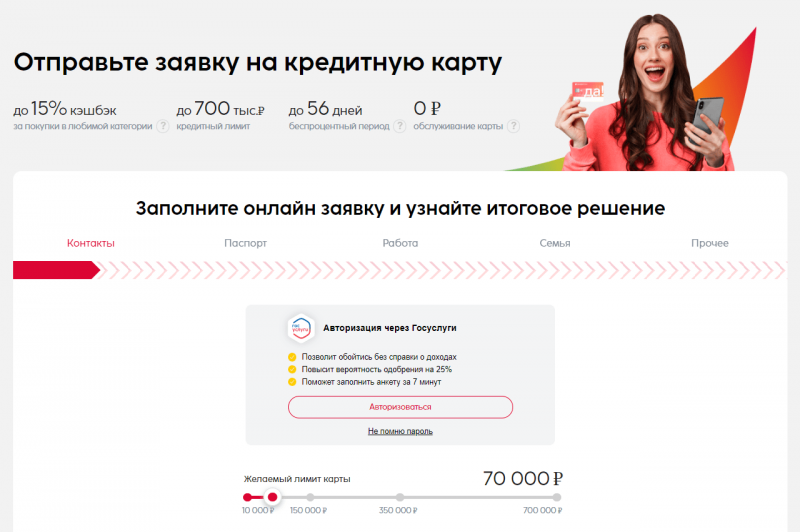
Task: Click the help icon next to cashback category
Action: 163,126
